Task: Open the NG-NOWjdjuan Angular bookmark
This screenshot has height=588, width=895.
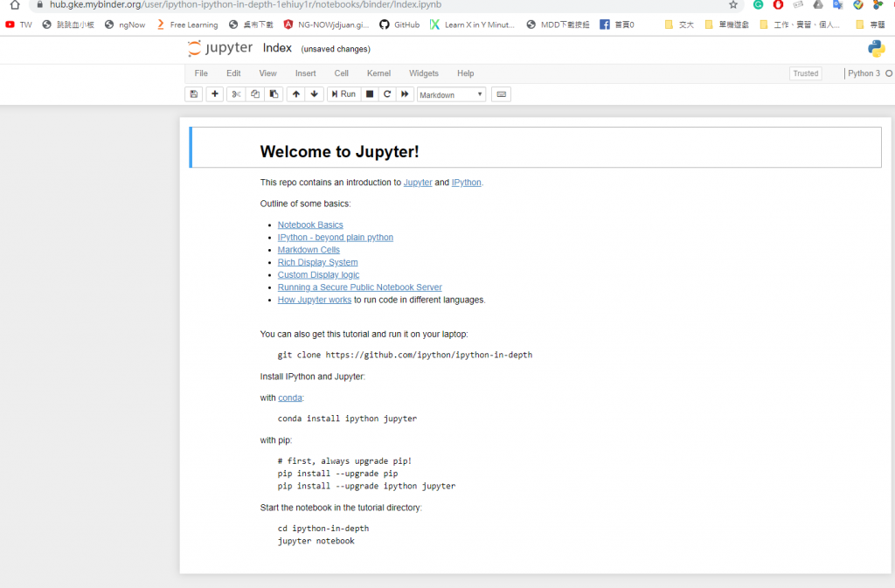Action: click(x=327, y=24)
